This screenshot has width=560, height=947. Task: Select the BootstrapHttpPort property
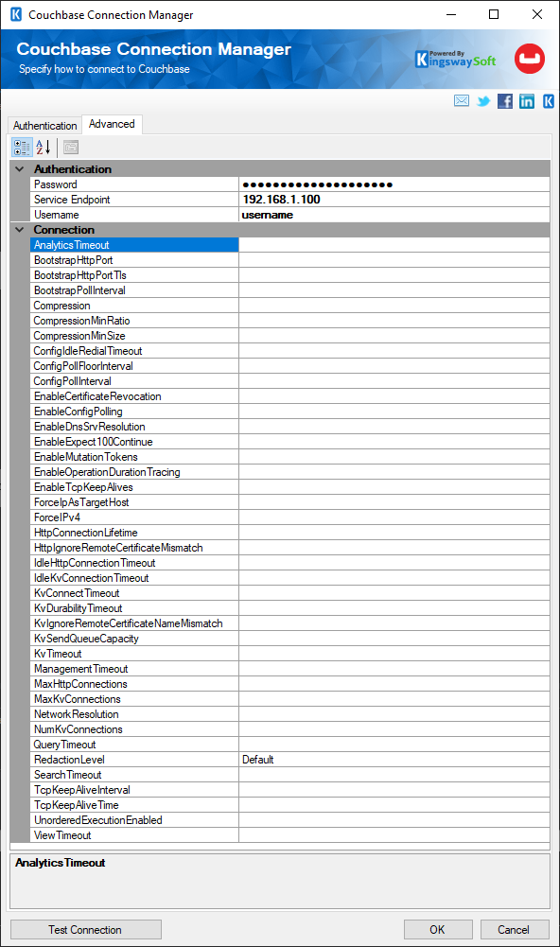134,260
